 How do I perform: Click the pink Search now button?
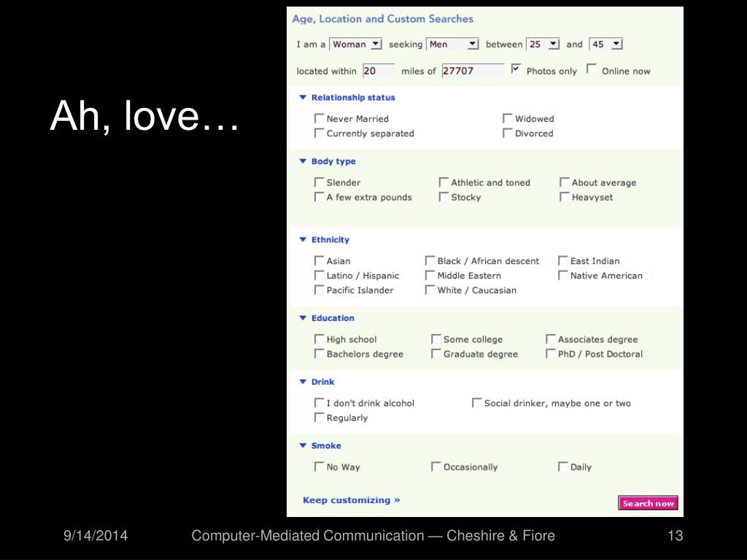[x=648, y=503]
